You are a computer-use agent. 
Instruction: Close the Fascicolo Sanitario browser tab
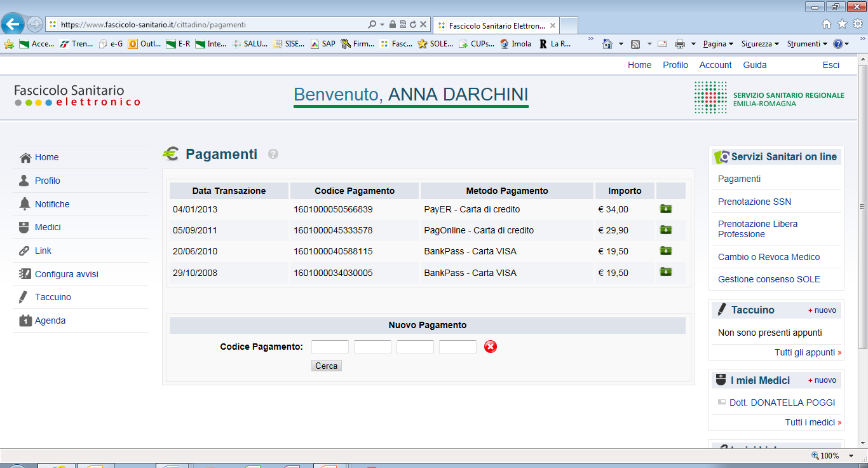click(x=552, y=26)
